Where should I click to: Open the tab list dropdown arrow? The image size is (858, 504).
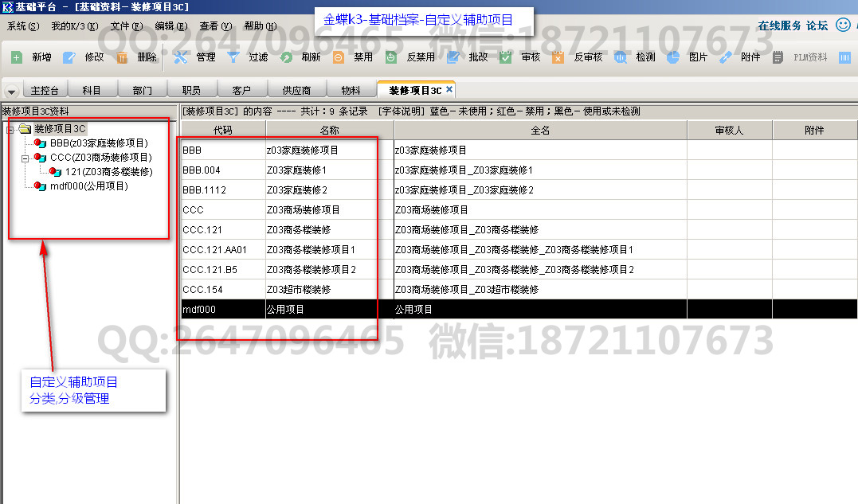pos(11,92)
